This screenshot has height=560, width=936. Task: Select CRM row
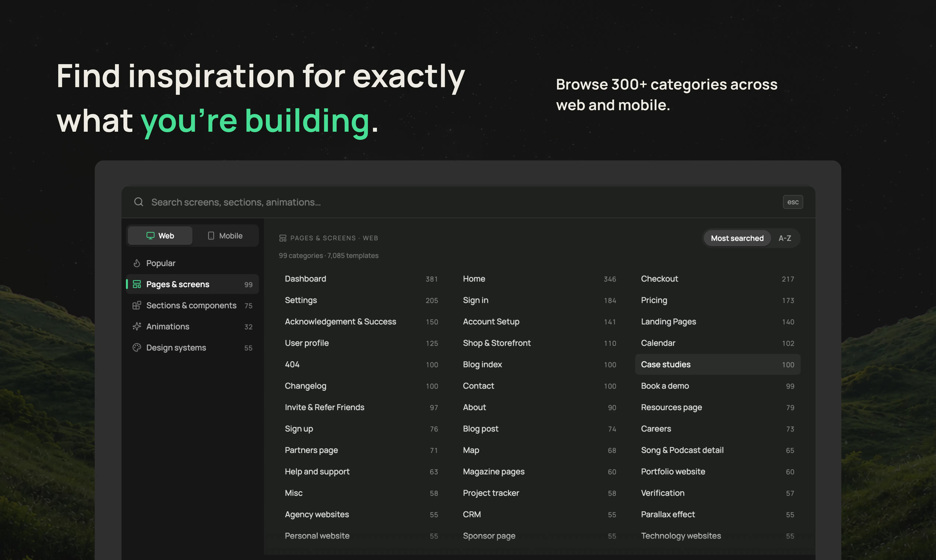539,514
